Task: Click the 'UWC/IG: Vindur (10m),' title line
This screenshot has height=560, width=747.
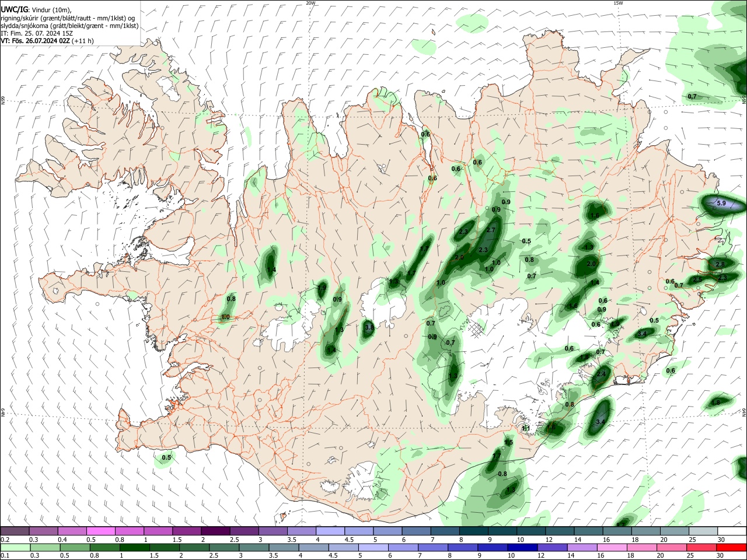Action: 36,9
